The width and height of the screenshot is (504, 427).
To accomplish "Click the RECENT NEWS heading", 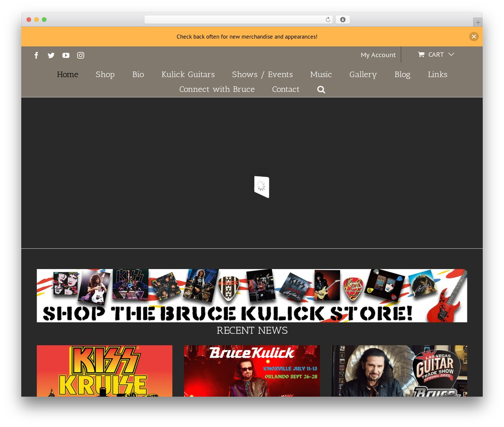I will [x=252, y=330].
